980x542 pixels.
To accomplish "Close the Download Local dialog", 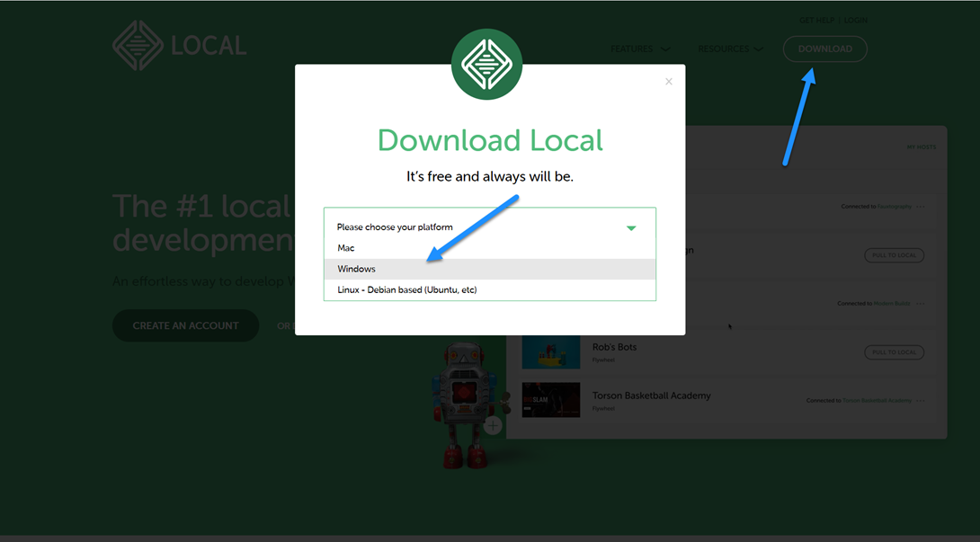I will pos(669,81).
